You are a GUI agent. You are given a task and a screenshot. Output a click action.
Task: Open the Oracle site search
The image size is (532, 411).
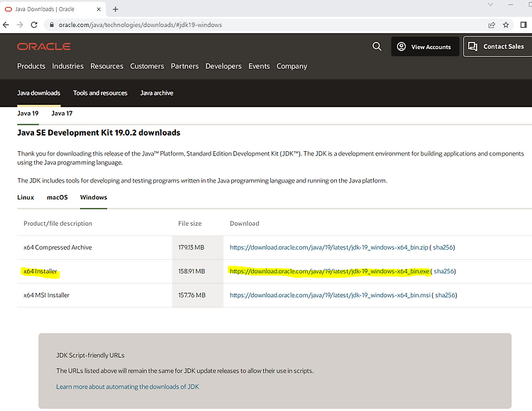(377, 46)
